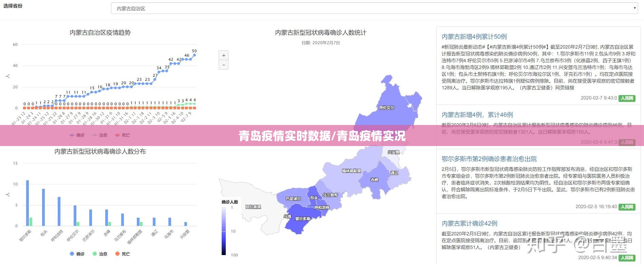
Task: Zoom out the map with minus button
Action: (223, 65)
